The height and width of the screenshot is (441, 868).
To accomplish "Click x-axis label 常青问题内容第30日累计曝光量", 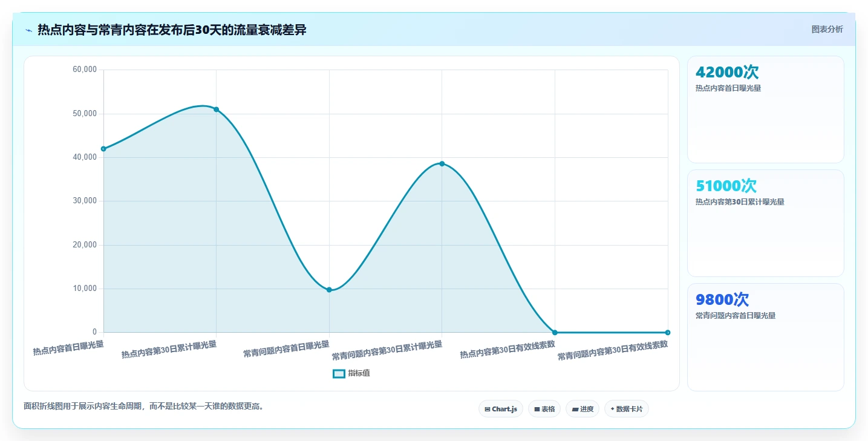I will 387,351.
